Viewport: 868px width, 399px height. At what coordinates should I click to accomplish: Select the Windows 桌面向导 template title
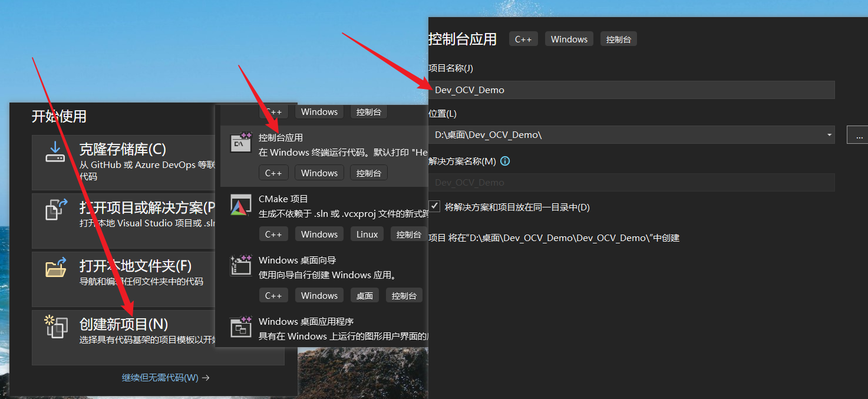(298, 260)
